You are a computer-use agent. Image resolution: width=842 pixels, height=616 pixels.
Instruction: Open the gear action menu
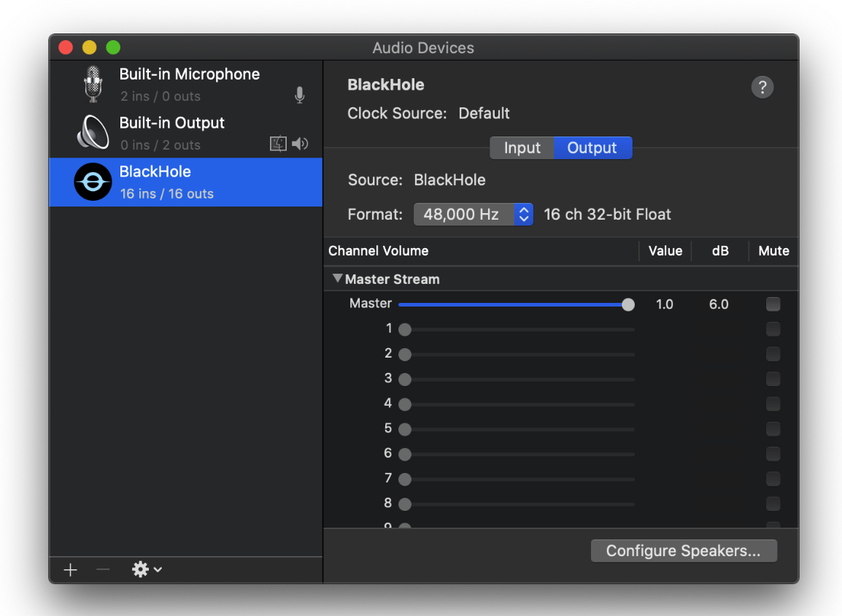(x=146, y=570)
